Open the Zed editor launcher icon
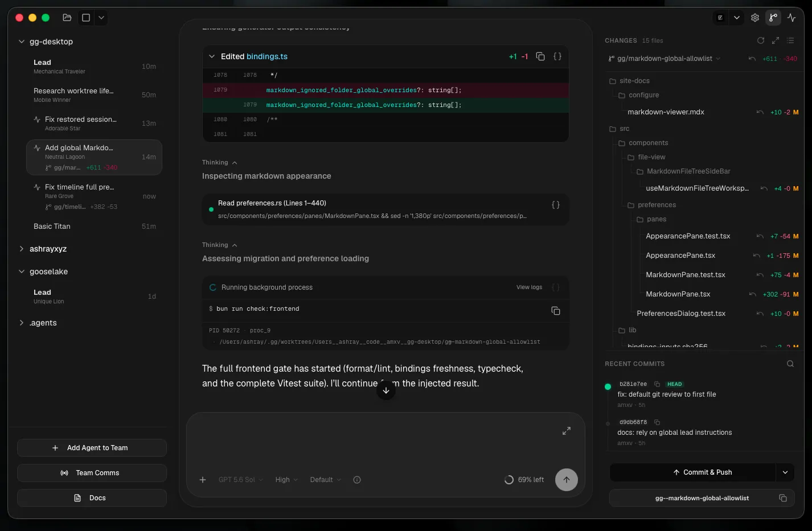 720,18
